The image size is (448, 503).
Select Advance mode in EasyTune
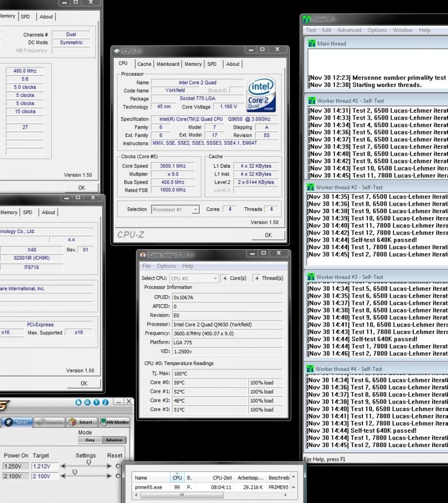coord(114,440)
